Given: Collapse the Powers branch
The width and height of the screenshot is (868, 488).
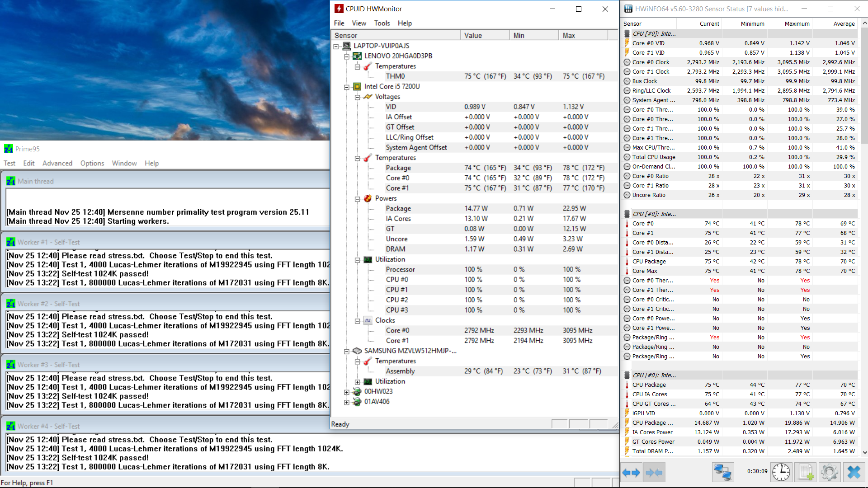Looking at the screenshot, I should click(x=357, y=199).
